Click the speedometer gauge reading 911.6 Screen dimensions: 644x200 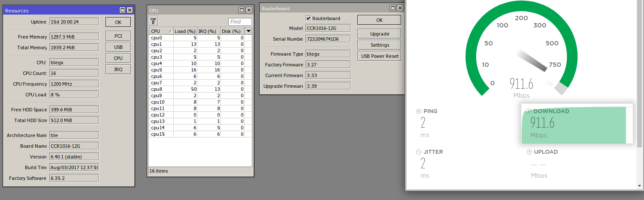(521, 83)
